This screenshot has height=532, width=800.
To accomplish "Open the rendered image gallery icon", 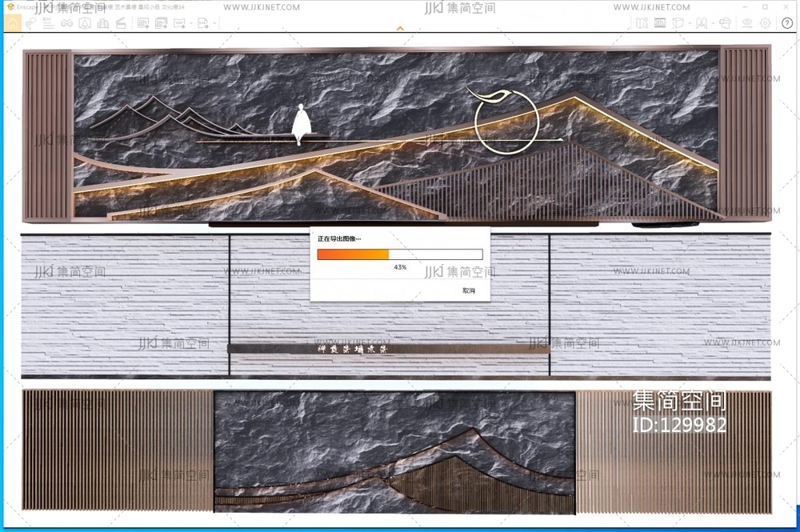I will (x=660, y=23).
